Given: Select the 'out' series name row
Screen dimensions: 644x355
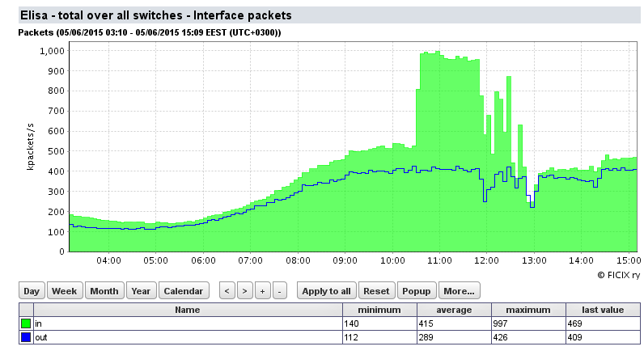Looking at the screenshot, I should [x=189, y=337].
